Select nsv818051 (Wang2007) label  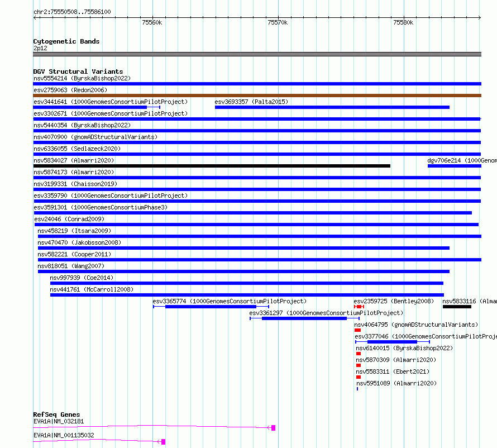71,266
